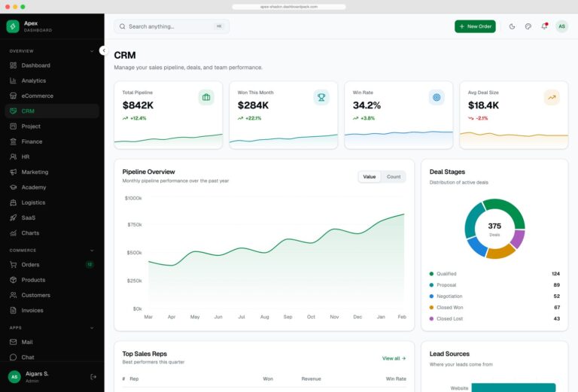The image size is (578, 392).
Task: Collapse the Commerce section chevron
Action: 92,251
